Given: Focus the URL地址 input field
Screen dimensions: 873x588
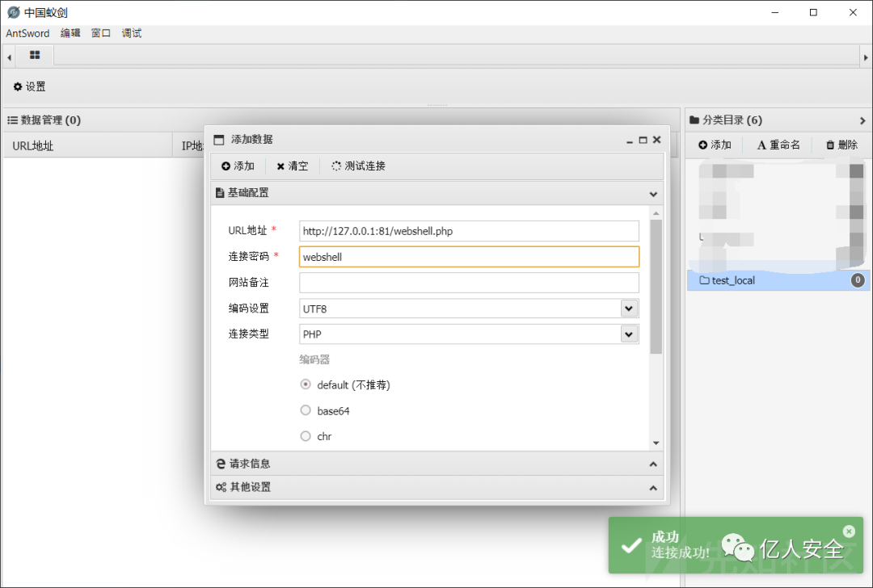Looking at the screenshot, I should click(469, 231).
